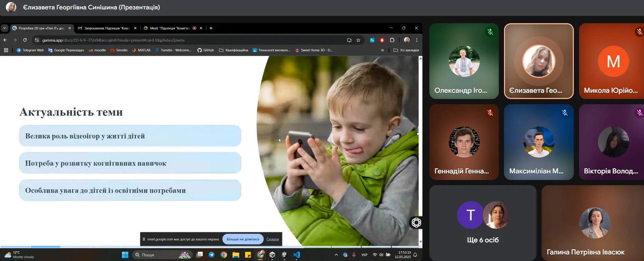
Task: Click the scrollbar down arrow of the presentation
Action: [x=420, y=242]
